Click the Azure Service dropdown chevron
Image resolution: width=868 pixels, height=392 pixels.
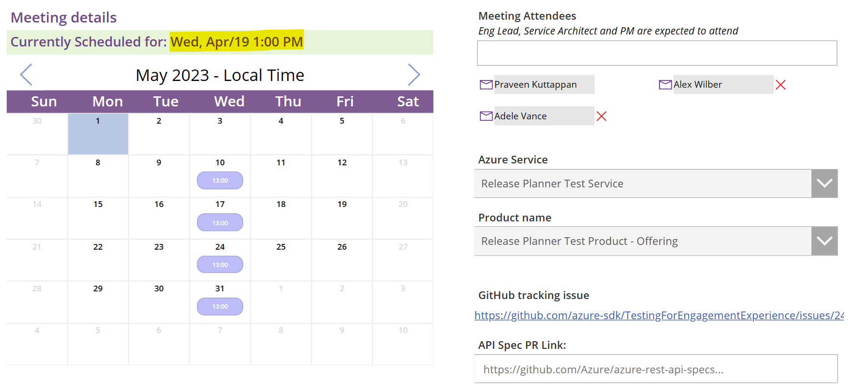pos(824,183)
